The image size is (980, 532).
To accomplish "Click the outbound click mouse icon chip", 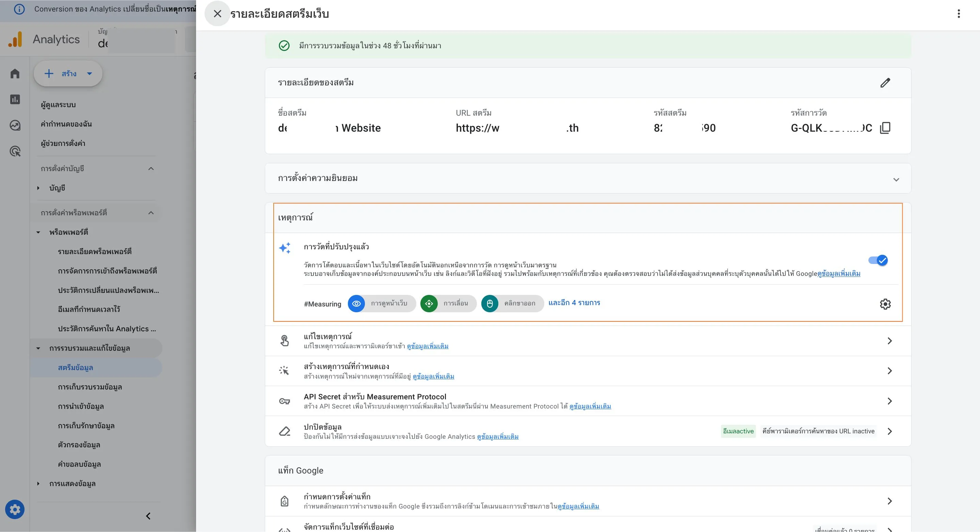I will (x=489, y=303).
